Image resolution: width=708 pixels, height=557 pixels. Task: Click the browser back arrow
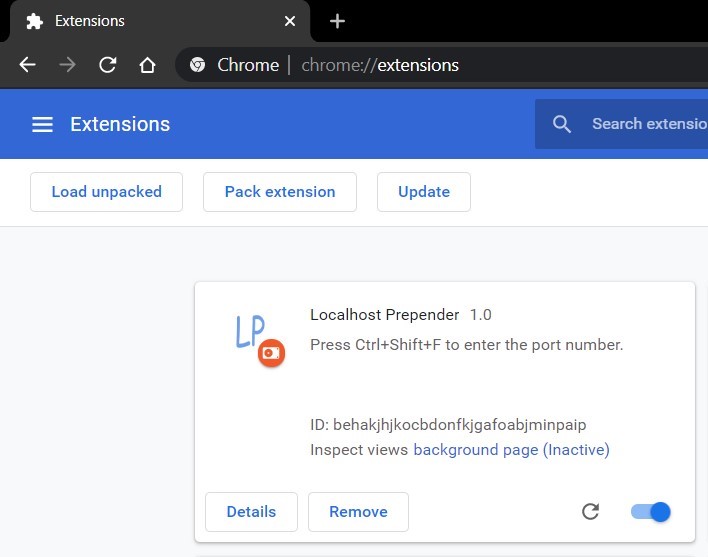pos(28,65)
